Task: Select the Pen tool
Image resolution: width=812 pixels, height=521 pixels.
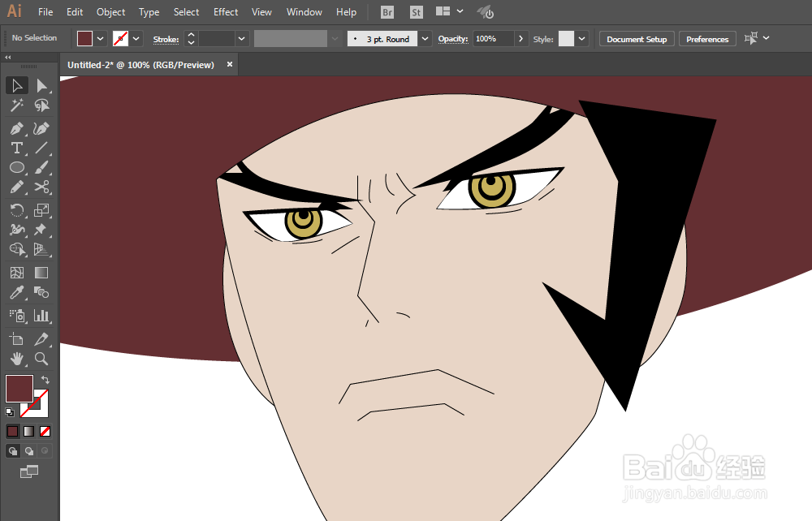Action: [x=16, y=128]
